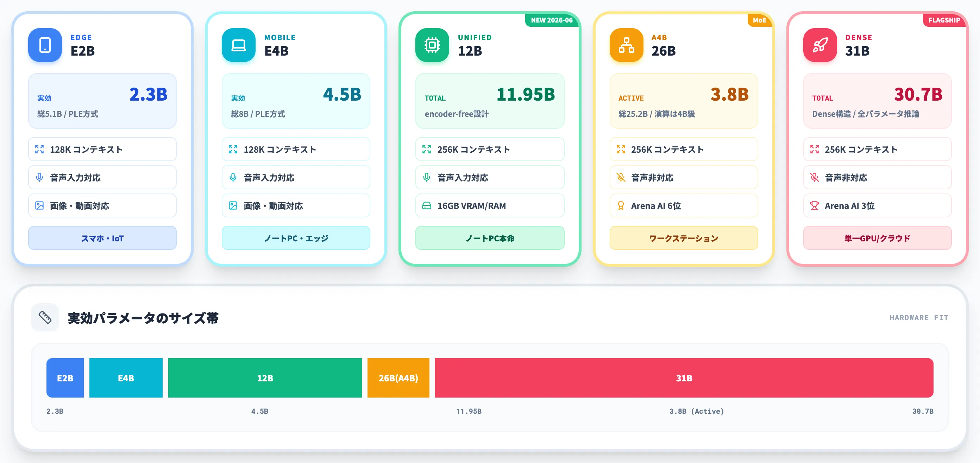This screenshot has height=463, width=980.
Task: Click the image icon in E4B card
Action: click(x=233, y=206)
